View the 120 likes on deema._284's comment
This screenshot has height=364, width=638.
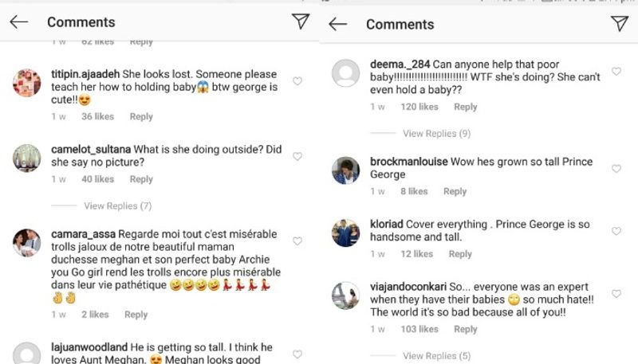[x=419, y=107]
